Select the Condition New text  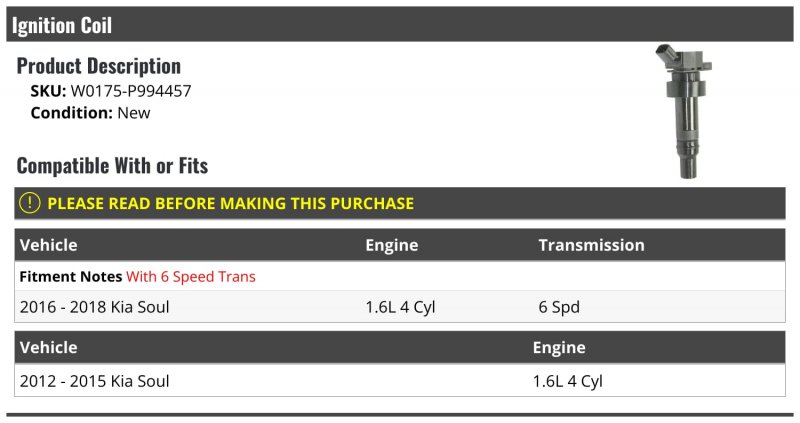90,113
